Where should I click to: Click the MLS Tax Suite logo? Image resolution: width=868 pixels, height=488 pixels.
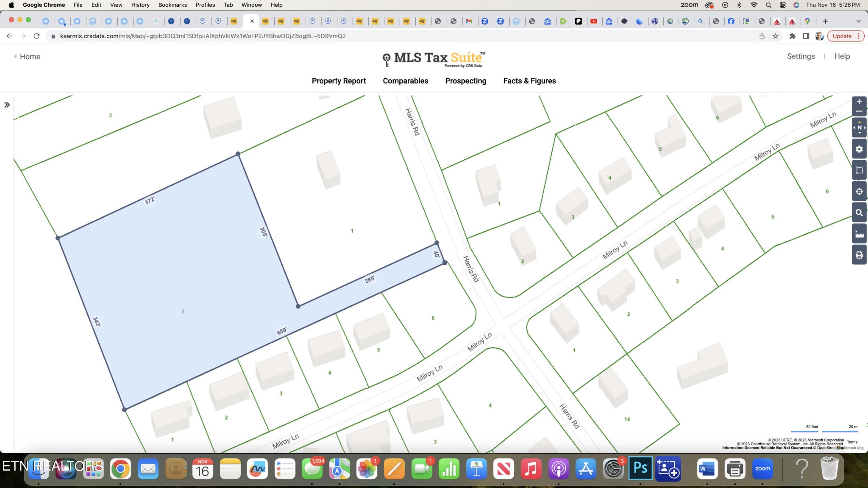434,59
